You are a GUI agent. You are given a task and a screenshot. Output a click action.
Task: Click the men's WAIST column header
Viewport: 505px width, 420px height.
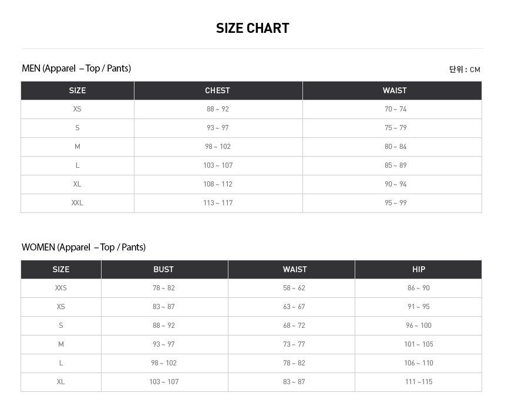[x=395, y=90]
